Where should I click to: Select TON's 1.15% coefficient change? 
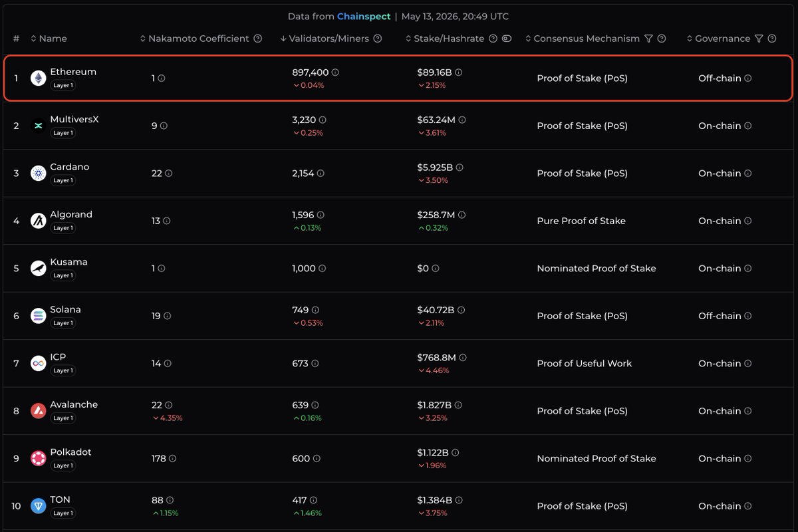click(166, 513)
